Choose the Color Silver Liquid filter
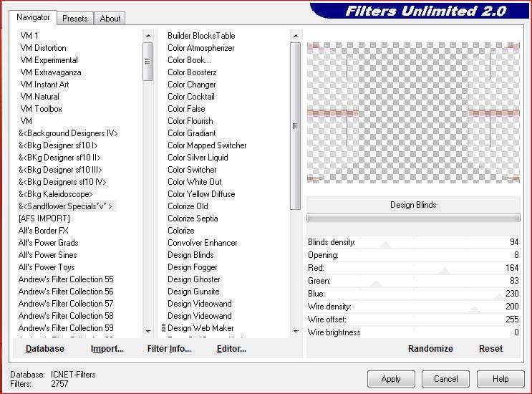532x394 pixels. click(x=198, y=158)
